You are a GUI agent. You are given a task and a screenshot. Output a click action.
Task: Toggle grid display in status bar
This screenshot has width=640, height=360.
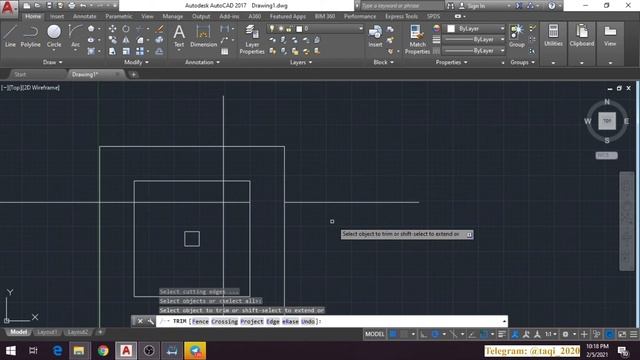[393, 334]
